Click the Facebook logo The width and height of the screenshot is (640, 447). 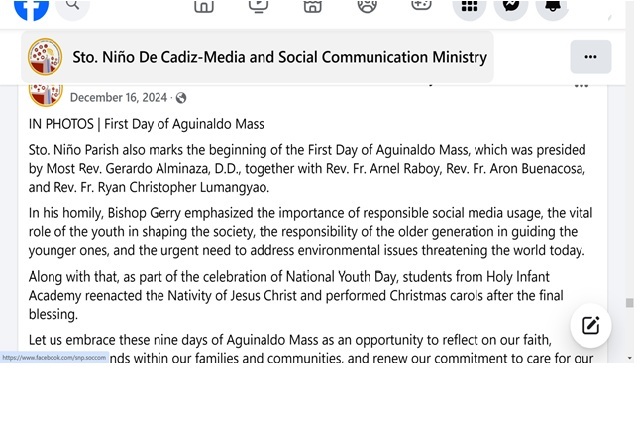(x=31, y=8)
